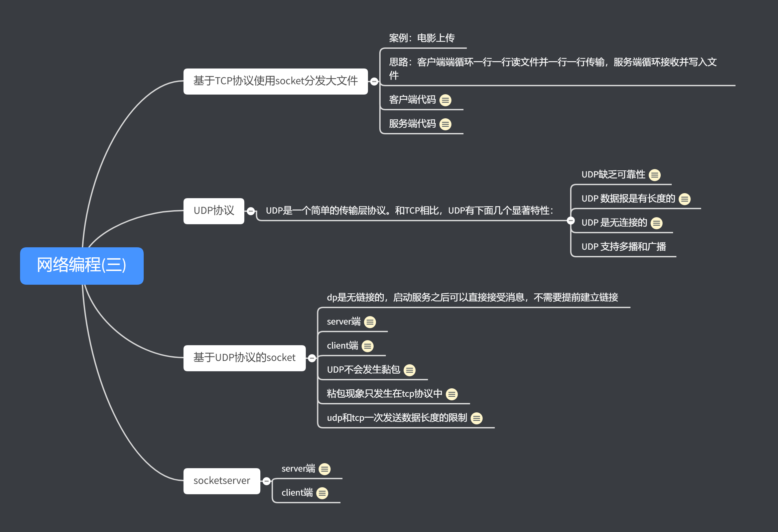Open note icon beside 服务端代码
The width and height of the screenshot is (778, 532).
[x=445, y=124]
